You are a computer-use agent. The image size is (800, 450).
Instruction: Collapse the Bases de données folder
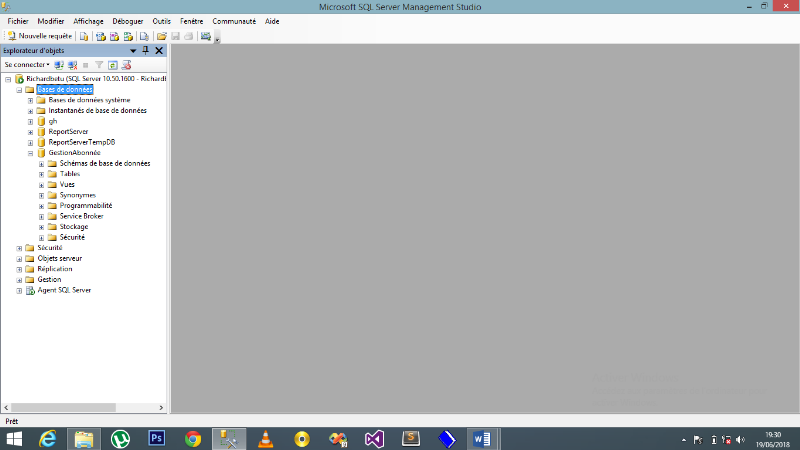19,90
